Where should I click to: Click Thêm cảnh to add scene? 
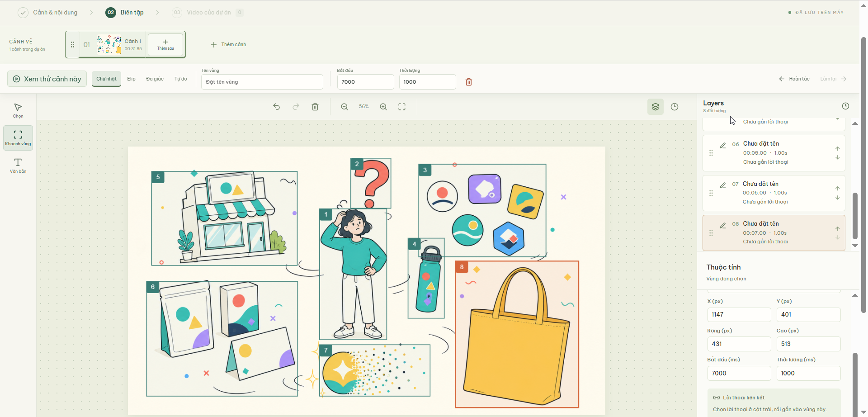point(228,44)
